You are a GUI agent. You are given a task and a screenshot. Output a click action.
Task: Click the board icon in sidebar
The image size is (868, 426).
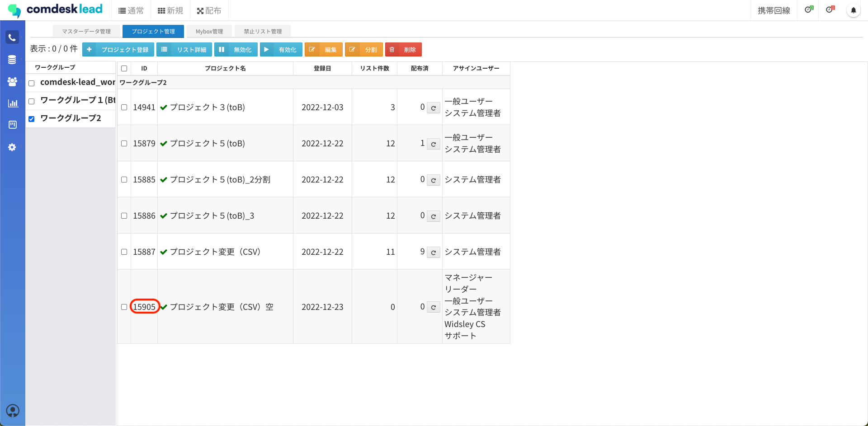pyautogui.click(x=13, y=125)
